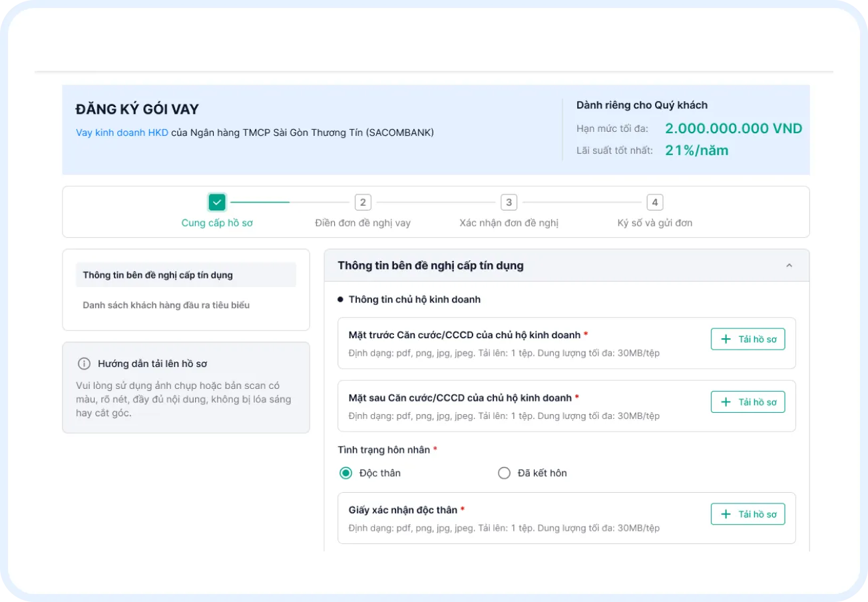Collapse the Thông tin bên đề nghị cấp tín dụng section

pos(789,266)
